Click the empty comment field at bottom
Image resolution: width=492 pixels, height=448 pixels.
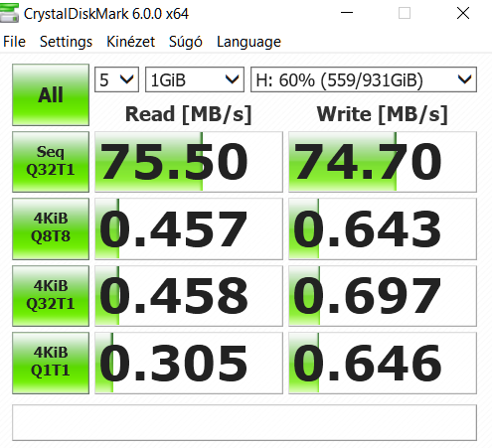tap(245, 422)
